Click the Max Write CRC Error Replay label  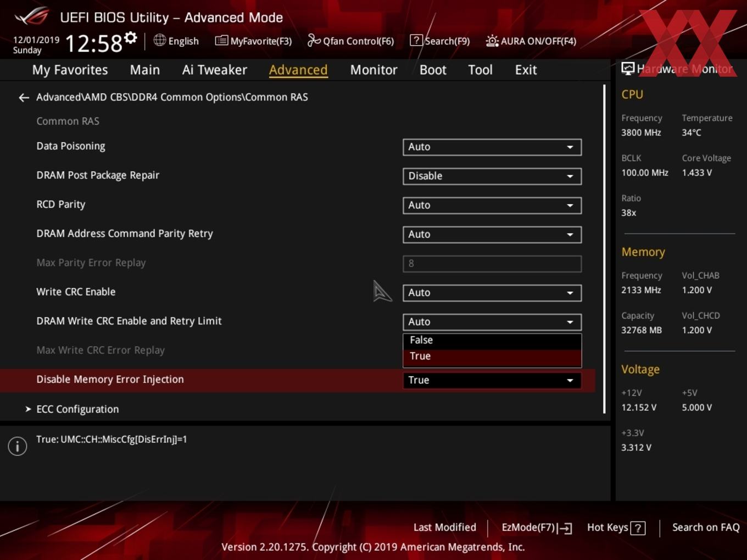click(101, 350)
